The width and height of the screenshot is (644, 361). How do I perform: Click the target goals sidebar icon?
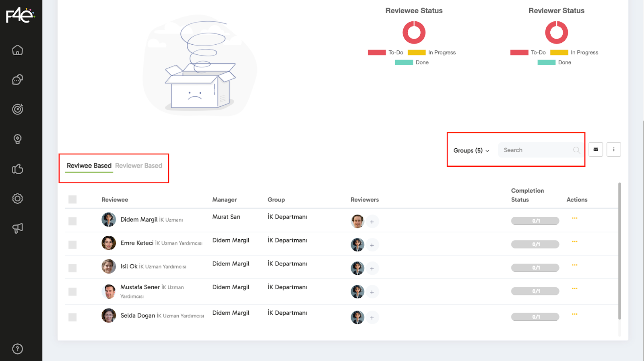tap(17, 109)
